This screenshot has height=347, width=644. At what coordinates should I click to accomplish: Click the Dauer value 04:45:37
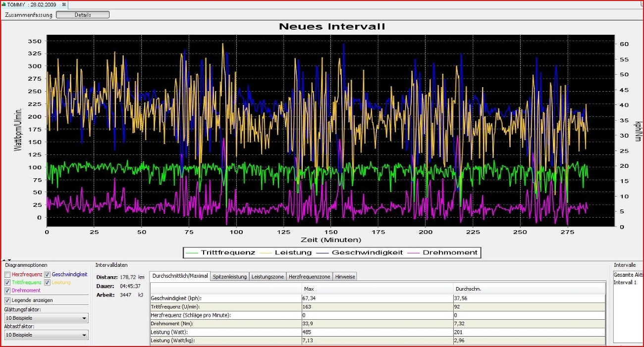(130, 286)
